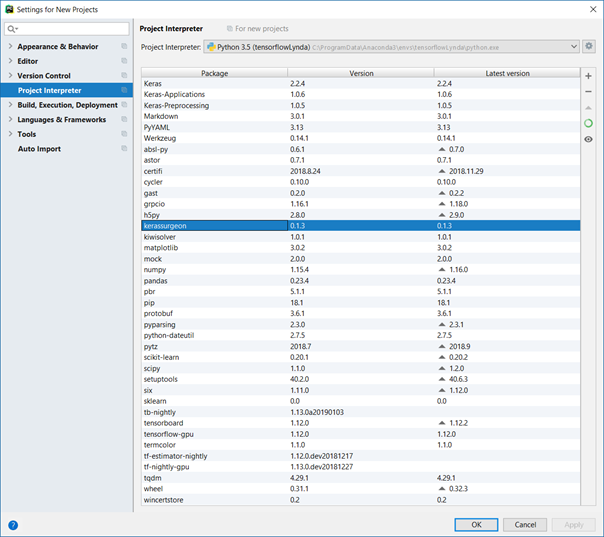Toggle the eye icon to show early releases
Viewport: 604px width, 537px height.
coord(588,139)
